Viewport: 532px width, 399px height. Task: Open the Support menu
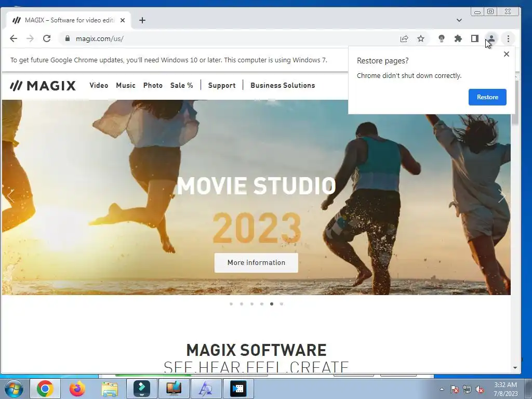[221, 86]
